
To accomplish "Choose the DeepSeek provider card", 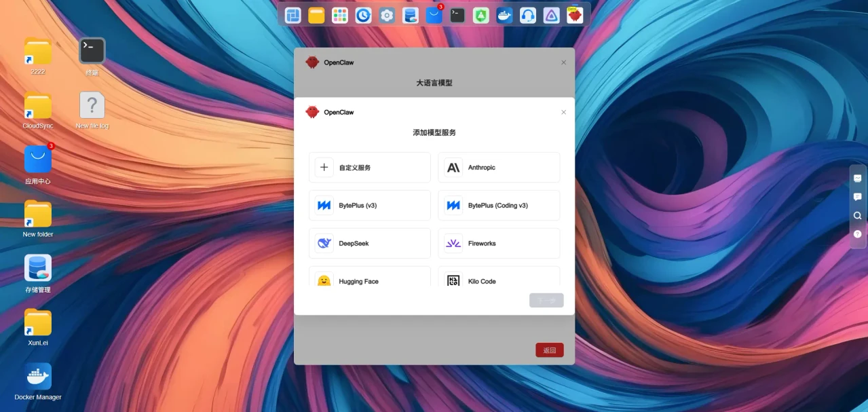I will (369, 243).
